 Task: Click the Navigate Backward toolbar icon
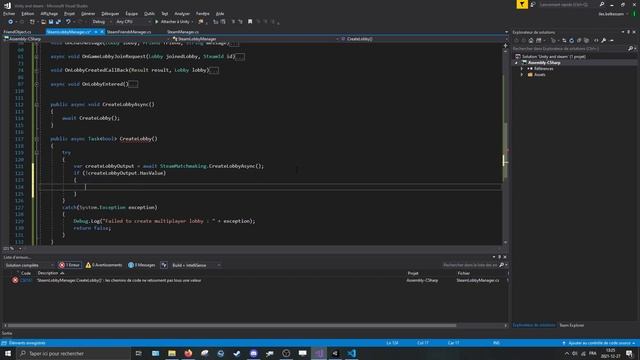[10, 22]
